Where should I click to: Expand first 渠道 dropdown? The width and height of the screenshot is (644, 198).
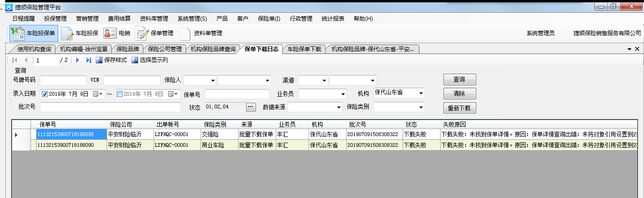[x=323, y=80]
